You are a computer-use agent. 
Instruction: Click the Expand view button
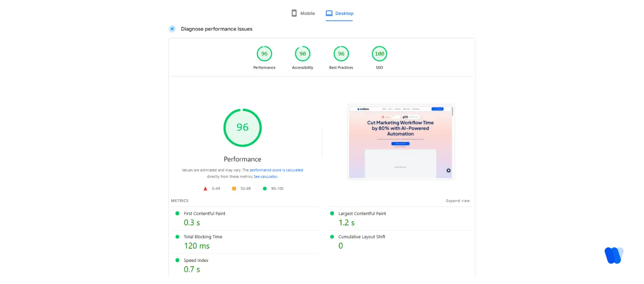(458, 201)
